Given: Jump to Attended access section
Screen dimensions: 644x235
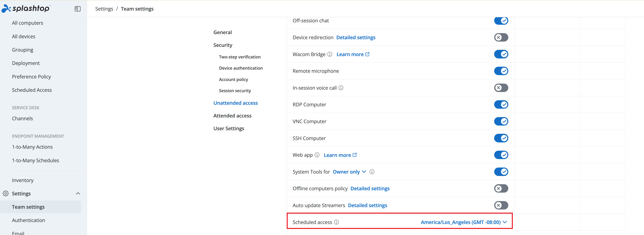Looking at the screenshot, I should click(x=232, y=116).
